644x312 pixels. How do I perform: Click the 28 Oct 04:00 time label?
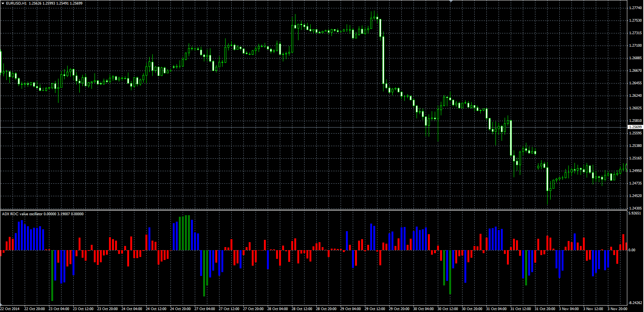[278, 309]
